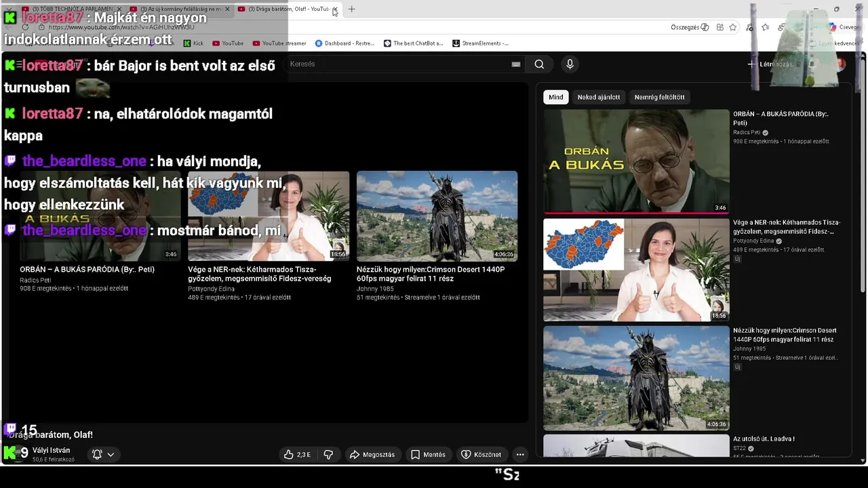Like the video with thumbs up
The width and height of the screenshot is (868, 488).
(x=298, y=455)
